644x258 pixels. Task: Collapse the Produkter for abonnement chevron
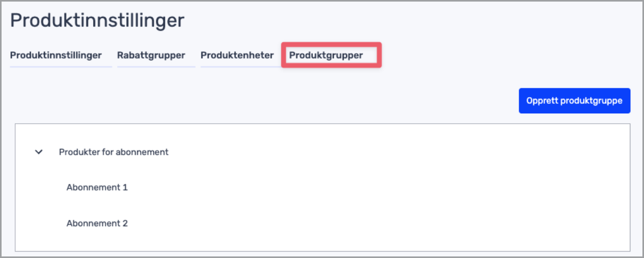[x=38, y=153]
